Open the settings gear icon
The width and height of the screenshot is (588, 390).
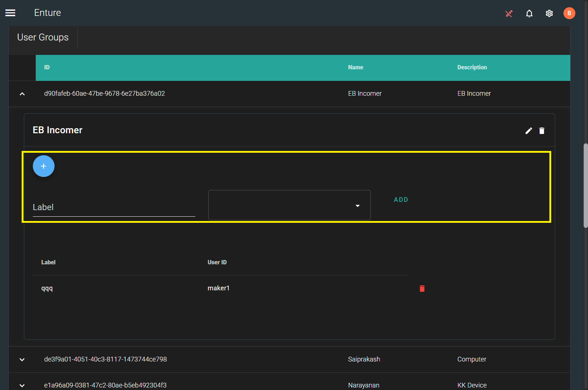click(549, 13)
